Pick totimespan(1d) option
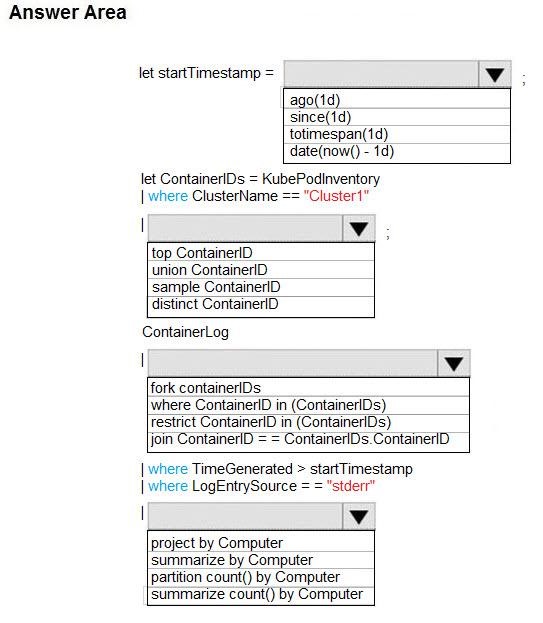This screenshot has height=623, width=543. (x=396, y=134)
